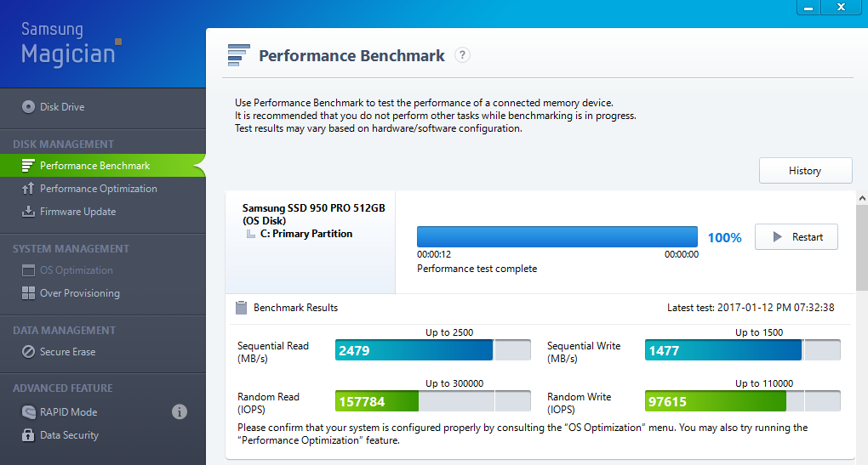
Task: Select the Secure Erase menu entry
Action: coord(67,352)
